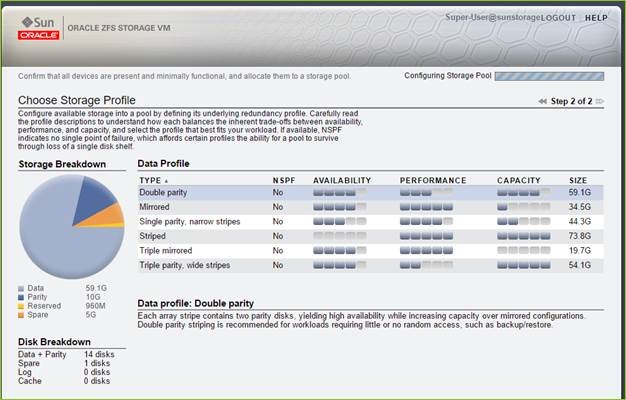
Task: Click the SIZE column header
Action: click(578, 180)
